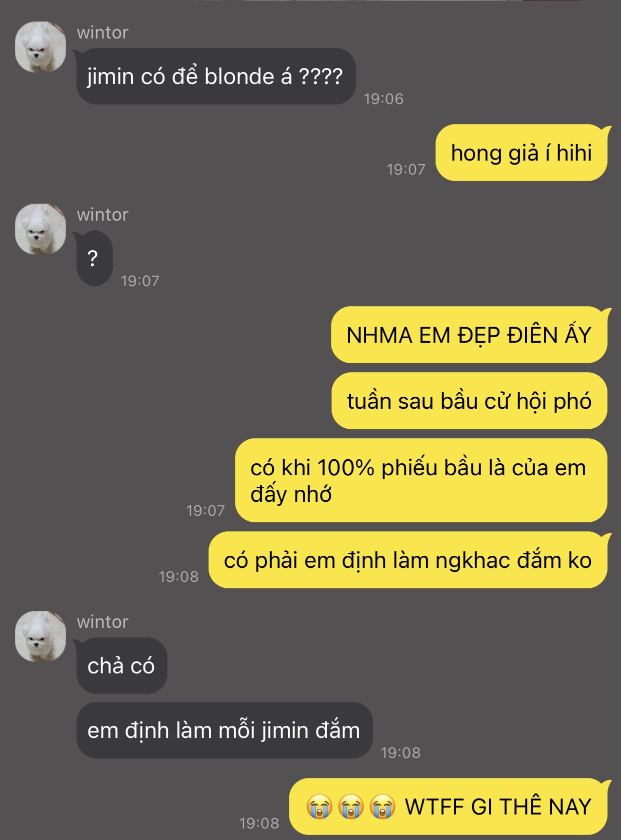621x840 pixels.
Task: Tap the wintor username above the '?' bubble
Action: (102, 215)
